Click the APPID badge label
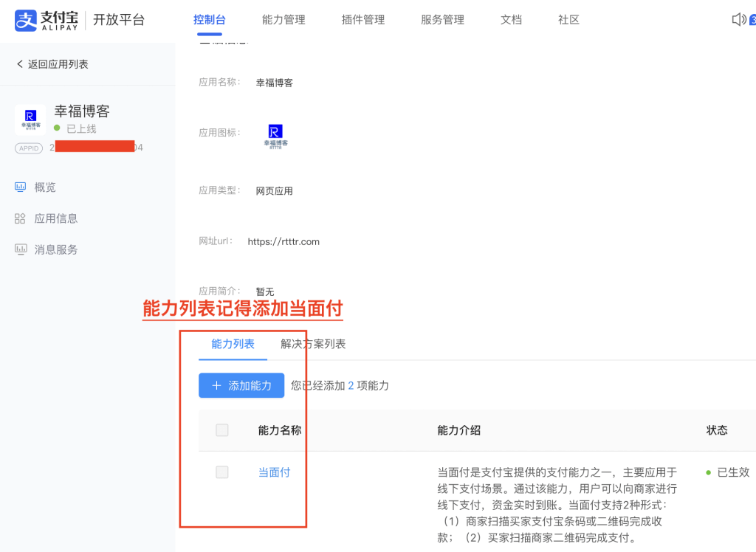The image size is (756, 552). [x=29, y=148]
